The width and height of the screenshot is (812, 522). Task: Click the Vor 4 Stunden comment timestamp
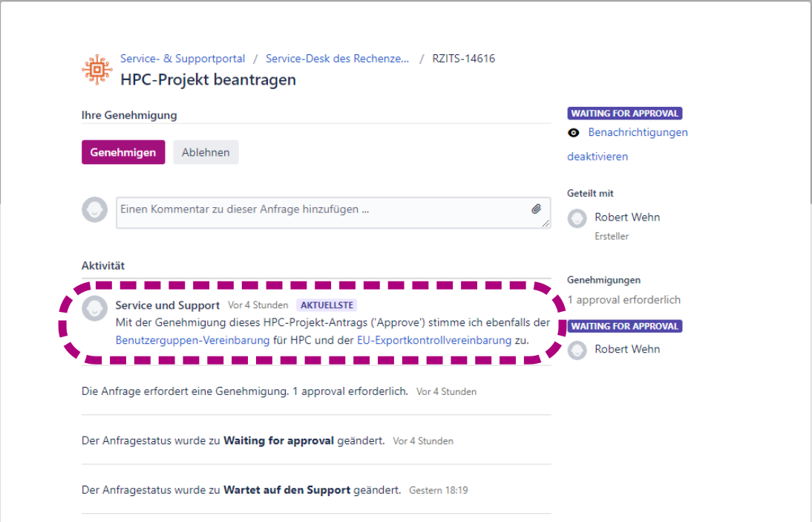(x=258, y=305)
